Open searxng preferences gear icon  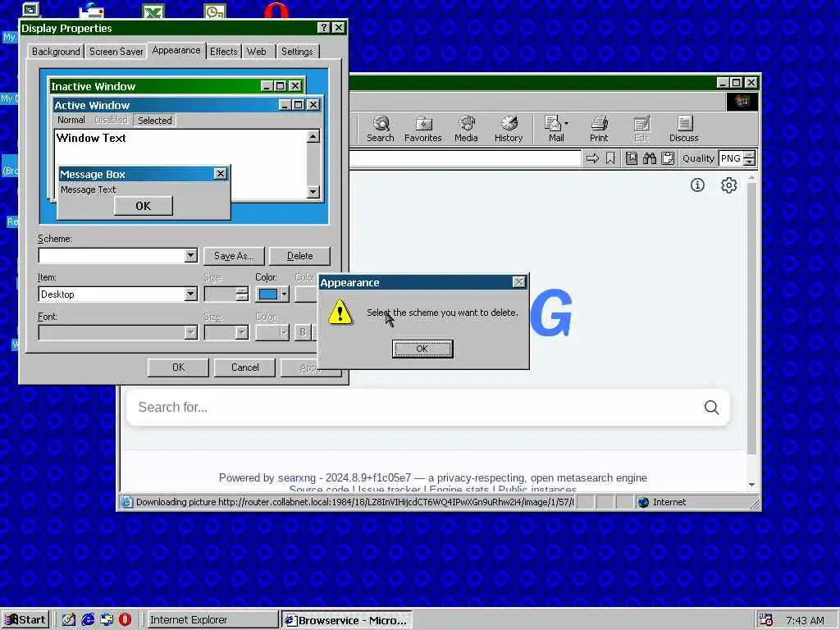728,185
